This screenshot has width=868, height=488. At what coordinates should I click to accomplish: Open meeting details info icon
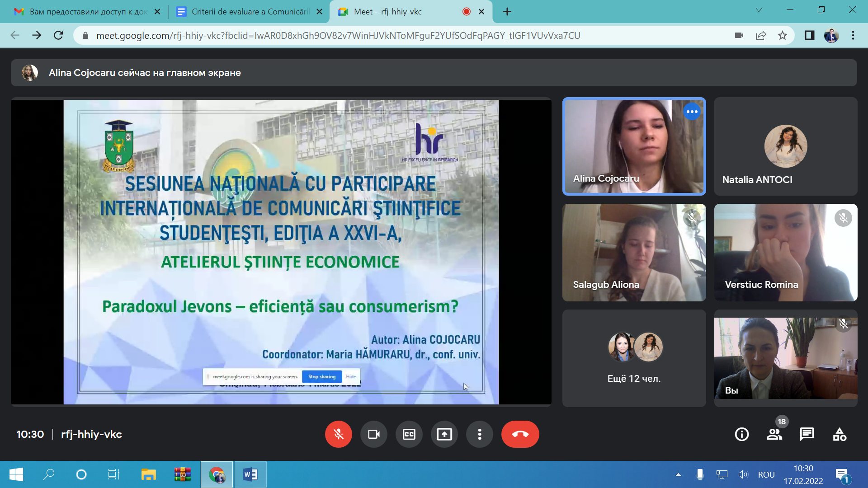(741, 434)
